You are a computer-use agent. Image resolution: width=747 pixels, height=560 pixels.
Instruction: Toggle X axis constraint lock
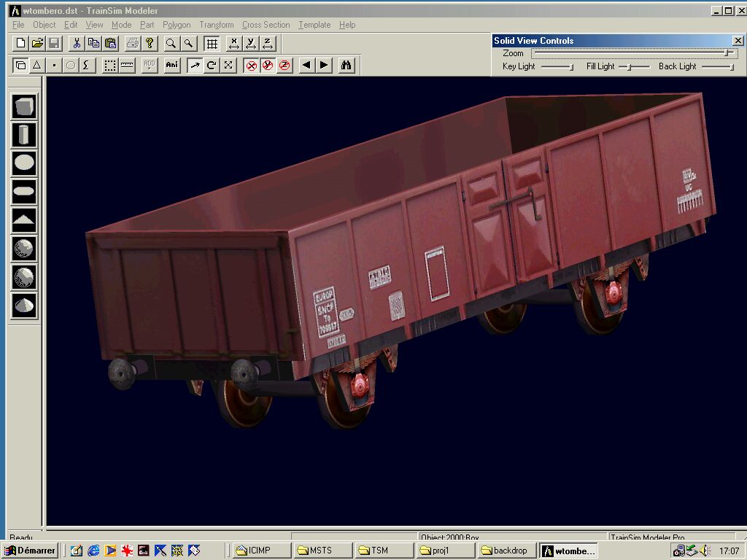(x=252, y=66)
